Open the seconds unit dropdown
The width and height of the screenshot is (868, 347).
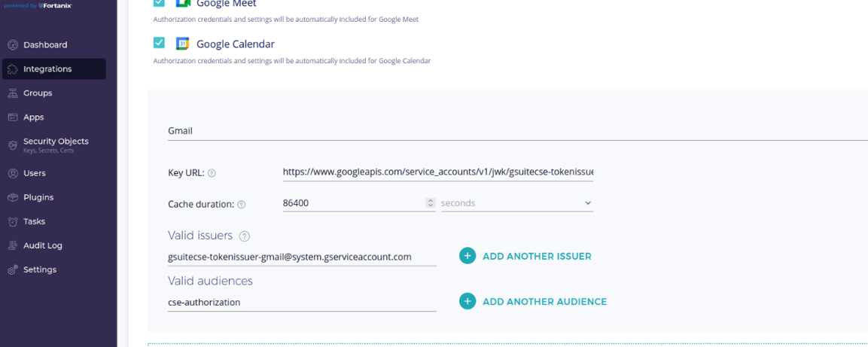[516, 203]
